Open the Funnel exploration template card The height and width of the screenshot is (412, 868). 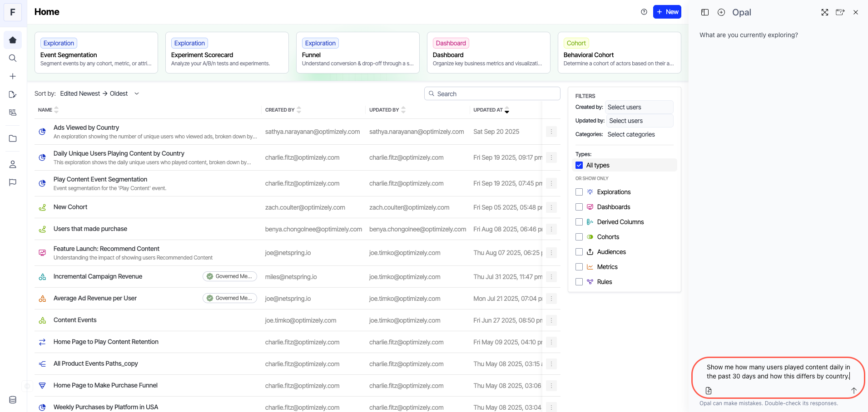[x=357, y=53]
